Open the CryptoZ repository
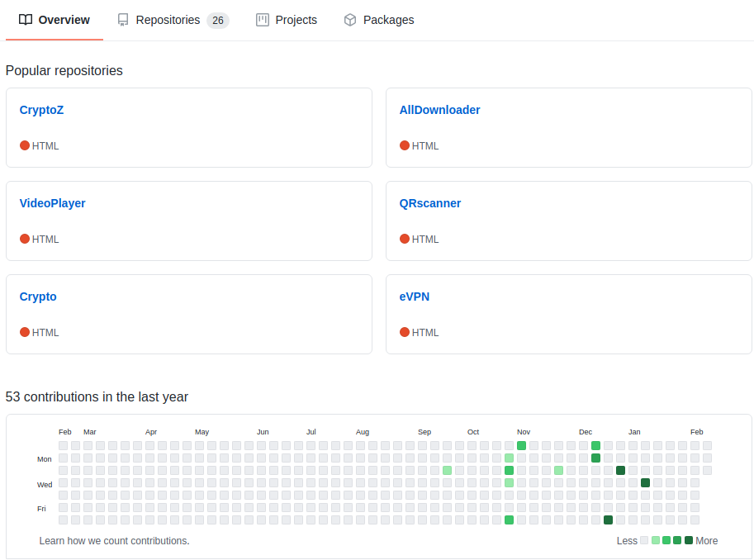 pos(41,110)
